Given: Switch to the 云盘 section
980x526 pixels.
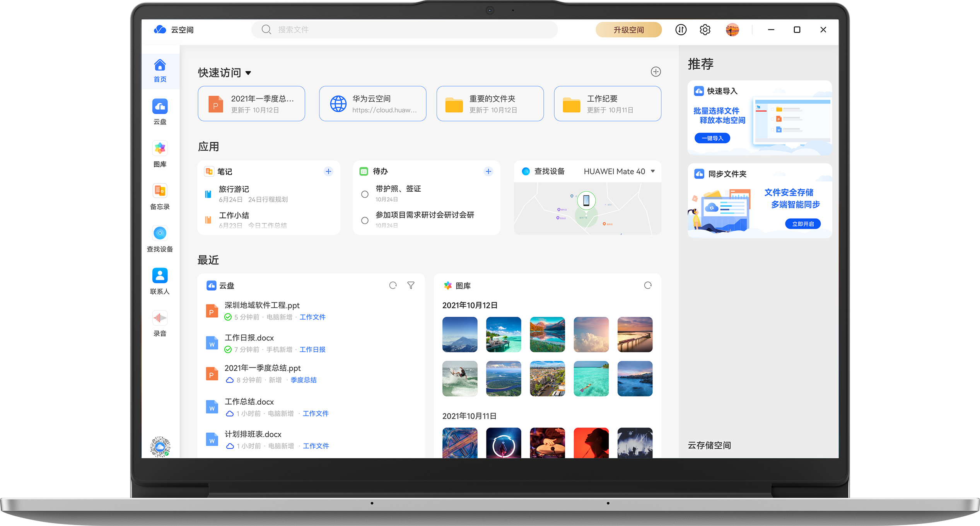Looking at the screenshot, I should tap(160, 112).
